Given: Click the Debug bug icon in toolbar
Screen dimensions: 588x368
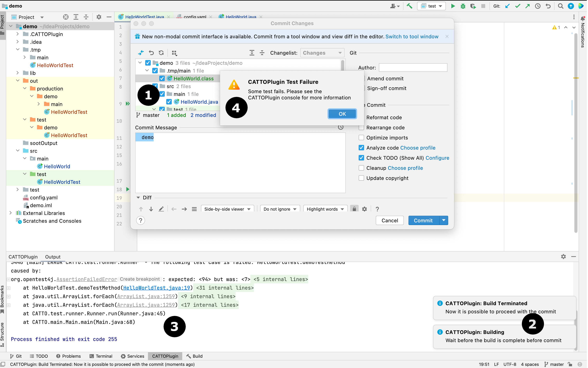Looking at the screenshot, I should click(463, 6).
